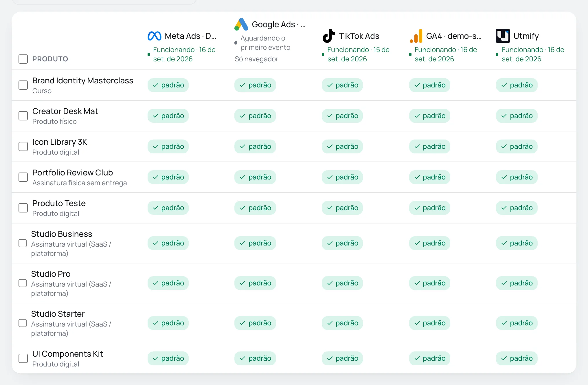Click the TikTok Ads logo icon
Image resolution: width=588 pixels, height=385 pixels.
329,36
